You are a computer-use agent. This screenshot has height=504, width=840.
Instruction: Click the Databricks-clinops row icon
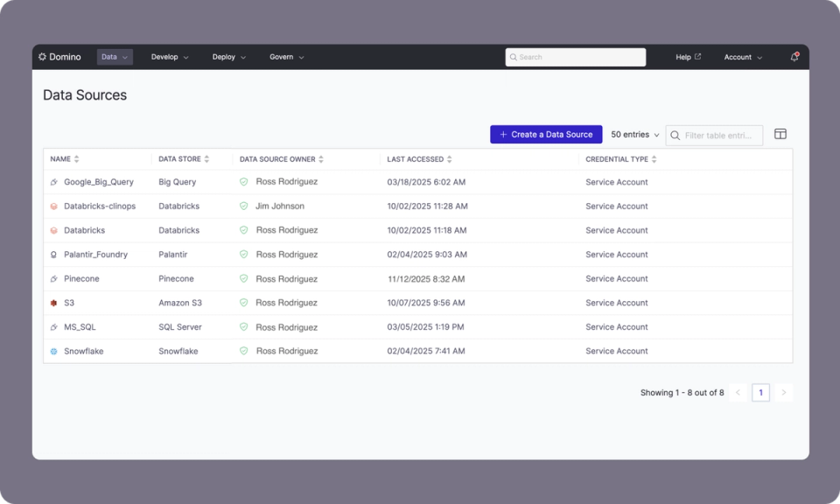pyautogui.click(x=53, y=206)
